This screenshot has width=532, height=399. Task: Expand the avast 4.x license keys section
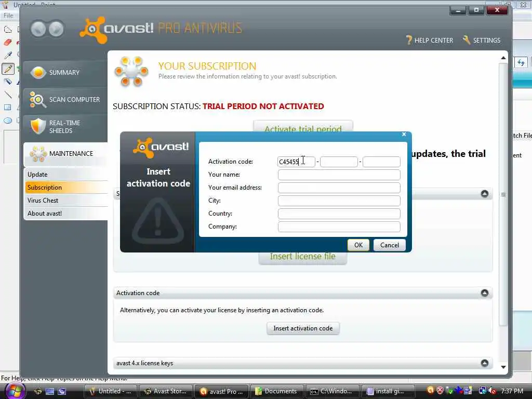(x=485, y=363)
